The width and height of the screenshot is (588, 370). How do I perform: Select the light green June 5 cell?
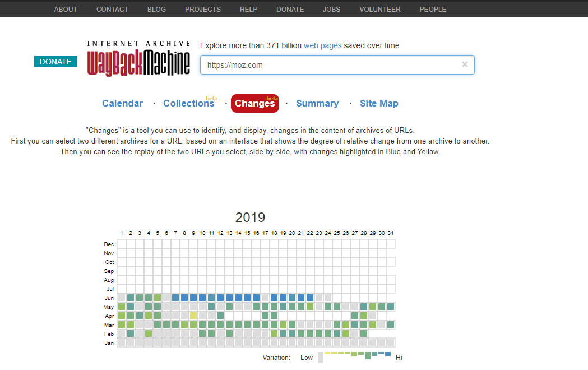158,298
